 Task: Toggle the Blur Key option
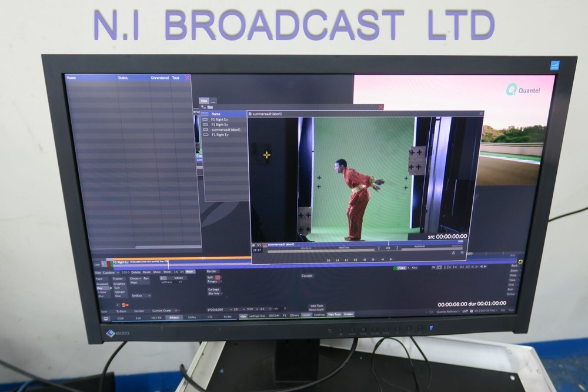[x=214, y=293]
